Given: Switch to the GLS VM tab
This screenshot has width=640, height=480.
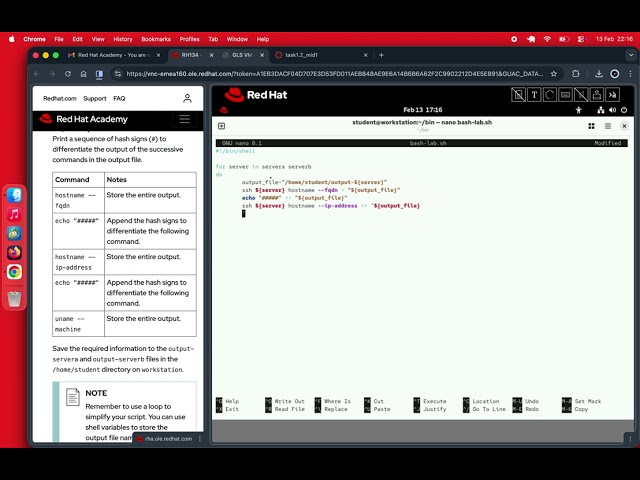Looking at the screenshot, I should (241, 55).
